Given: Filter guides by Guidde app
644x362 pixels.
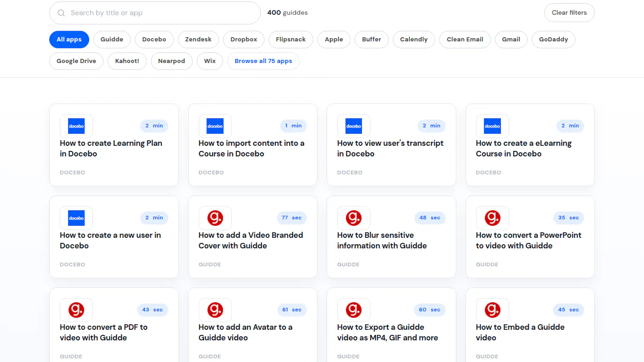Looking at the screenshot, I should tap(112, 40).
